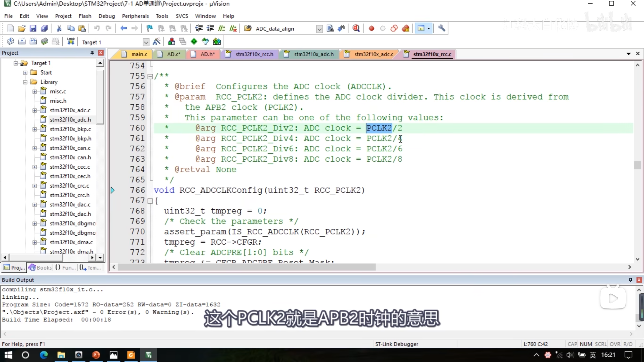The image size is (644, 362).
Task: Rebuild all target files icon
Action: pos(33,41)
